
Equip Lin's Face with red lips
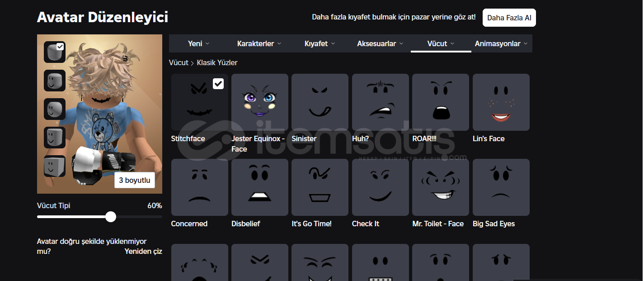click(501, 102)
